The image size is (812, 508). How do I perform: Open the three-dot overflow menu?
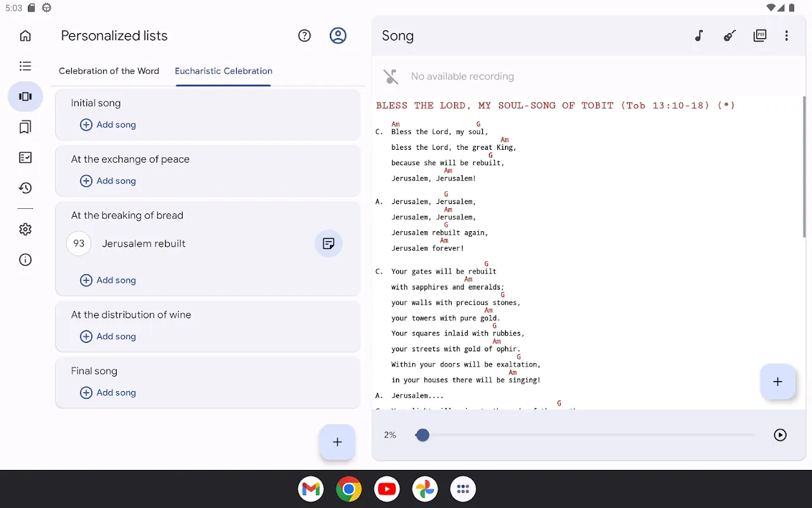pyautogui.click(x=787, y=36)
